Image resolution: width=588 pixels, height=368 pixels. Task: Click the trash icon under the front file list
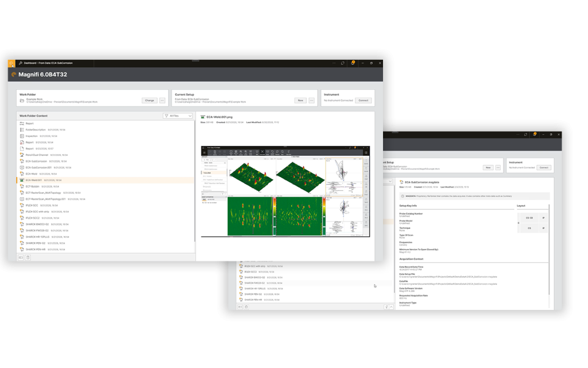(x=28, y=258)
